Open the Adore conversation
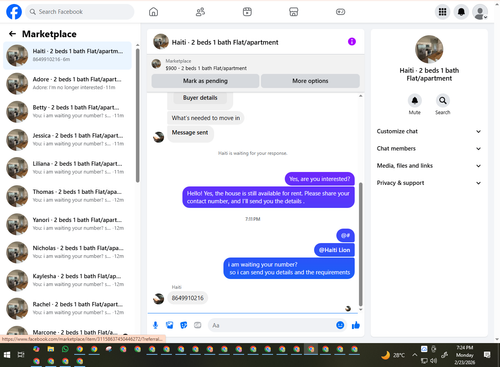The width and height of the screenshot is (500, 367). tap(67, 83)
